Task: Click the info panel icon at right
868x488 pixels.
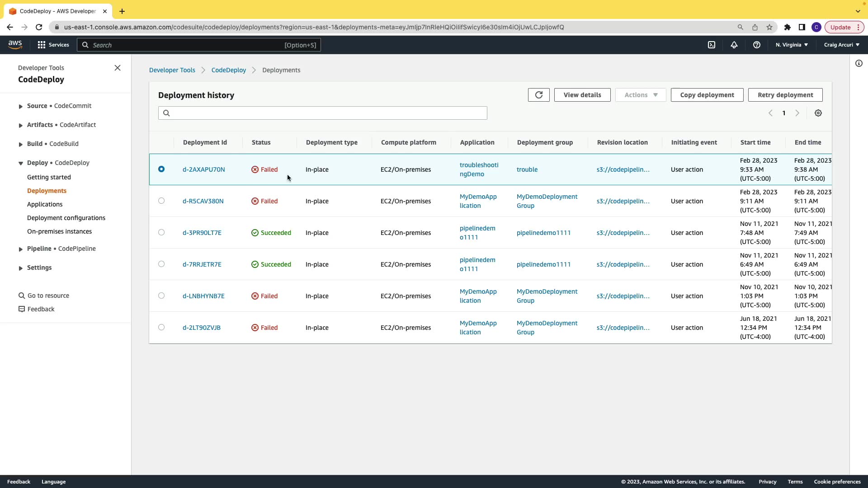Action: click(x=859, y=64)
